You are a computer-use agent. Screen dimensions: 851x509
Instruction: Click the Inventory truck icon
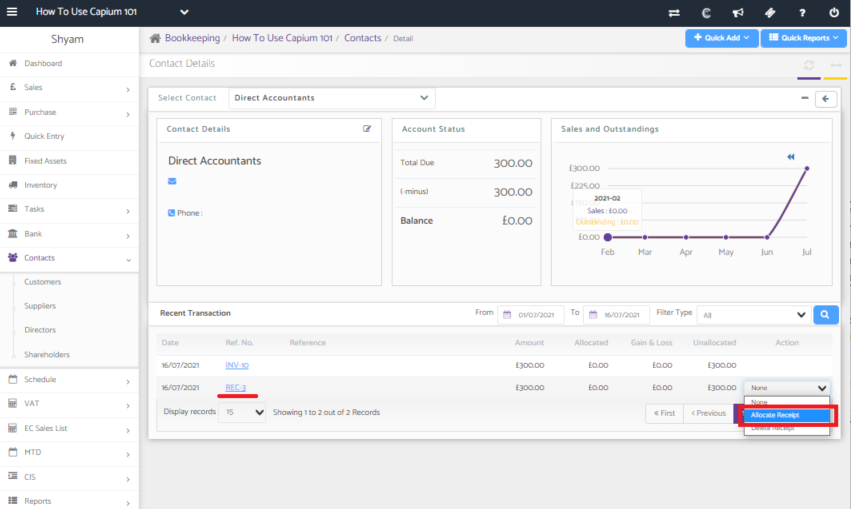tap(13, 184)
